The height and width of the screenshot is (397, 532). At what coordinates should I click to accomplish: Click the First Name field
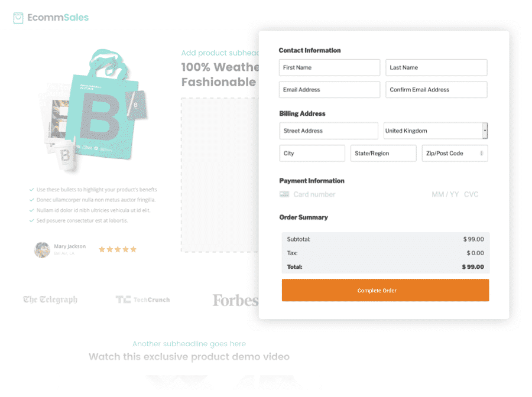[329, 67]
